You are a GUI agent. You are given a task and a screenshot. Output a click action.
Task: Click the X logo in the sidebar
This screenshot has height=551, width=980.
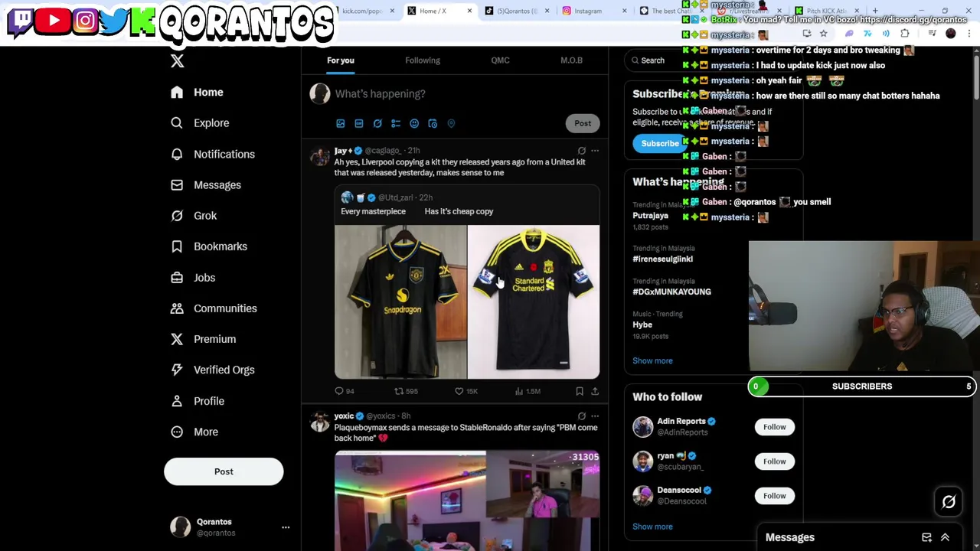click(x=177, y=61)
